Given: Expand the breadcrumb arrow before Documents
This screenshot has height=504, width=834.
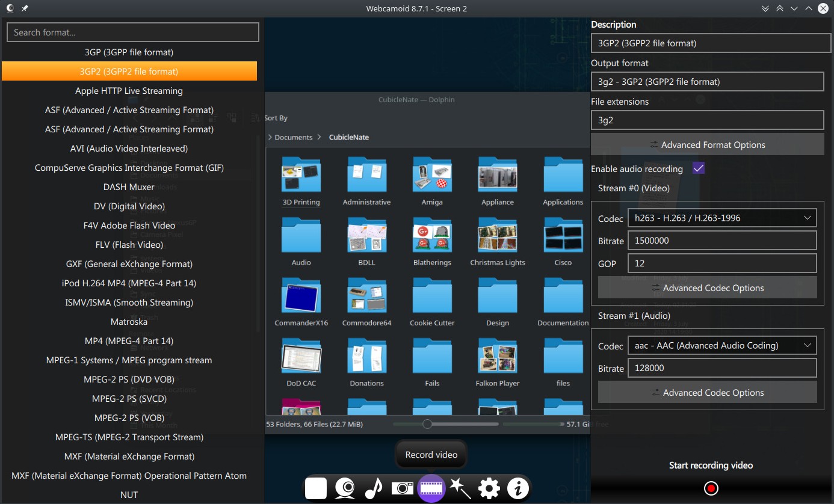Looking at the screenshot, I should 268,137.
